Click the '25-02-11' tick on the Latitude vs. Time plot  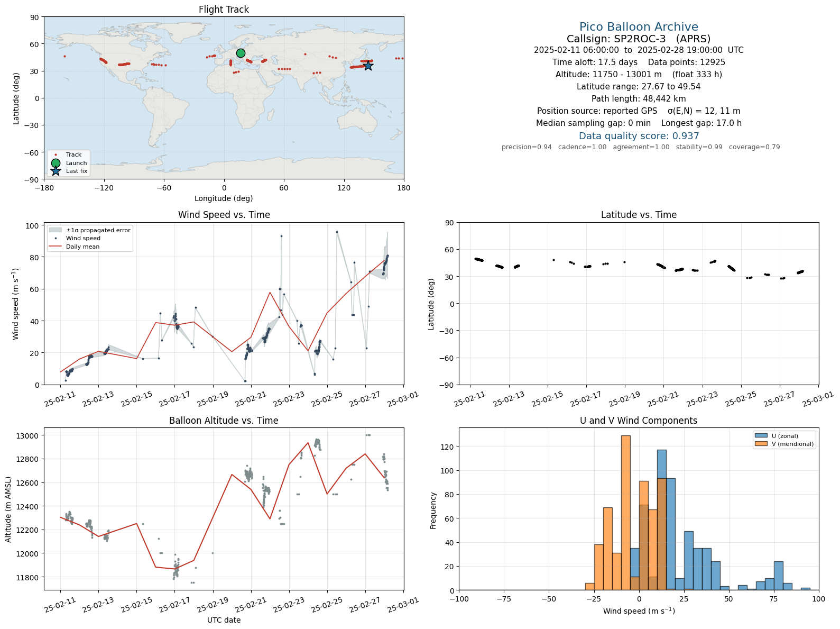pyautogui.click(x=469, y=398)
